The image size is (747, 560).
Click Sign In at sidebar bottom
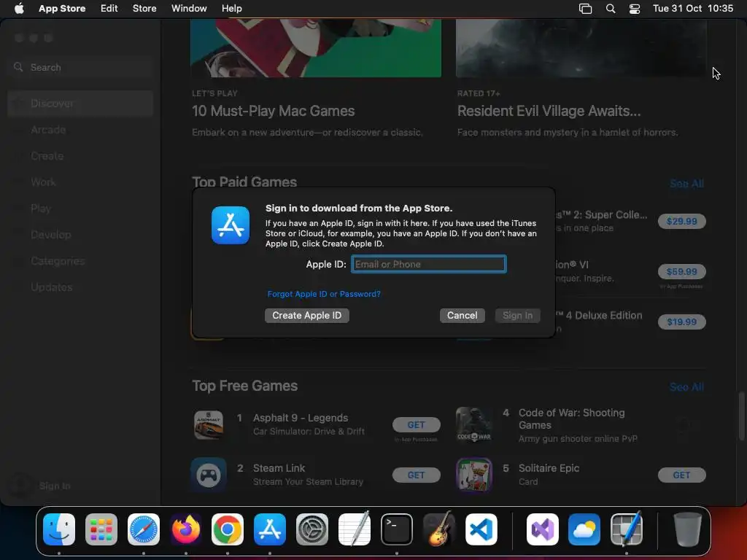(54, 486)
